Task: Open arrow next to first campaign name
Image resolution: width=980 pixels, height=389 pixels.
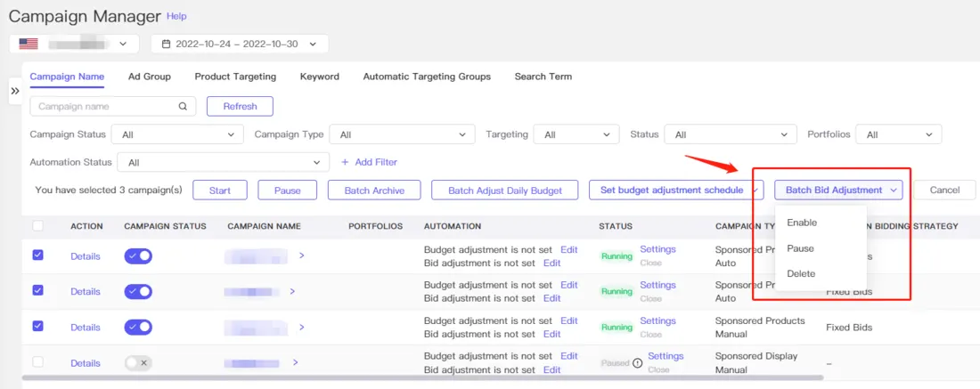Action: point(301,255)
